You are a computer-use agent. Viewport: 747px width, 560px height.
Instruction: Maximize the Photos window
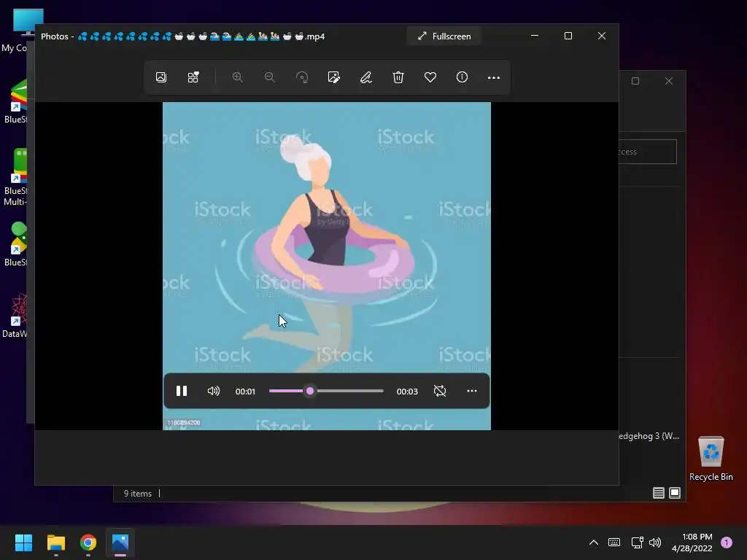(568, 36)
